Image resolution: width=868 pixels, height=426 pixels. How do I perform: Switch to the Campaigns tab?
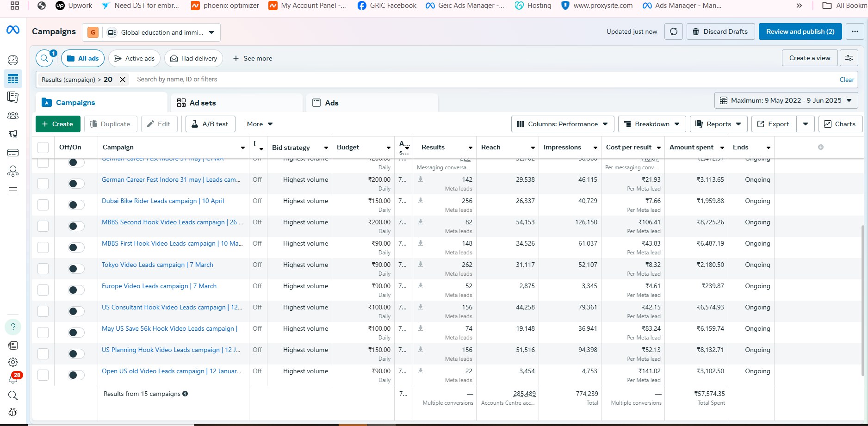point(101,103)
